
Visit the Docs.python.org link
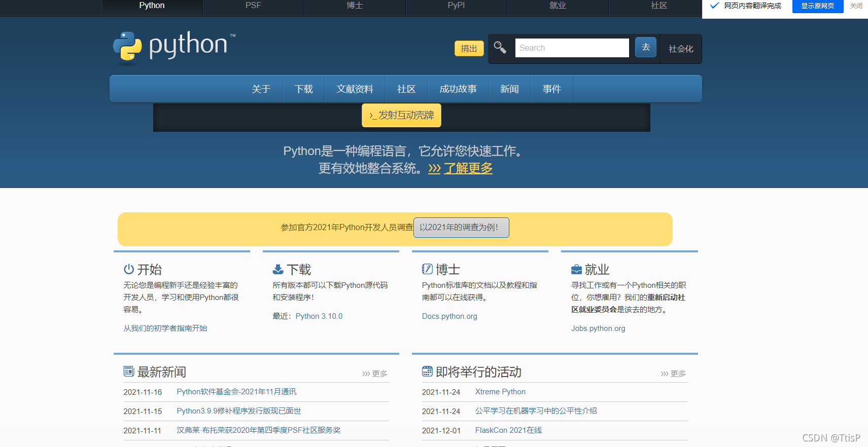tap(449, 316)
